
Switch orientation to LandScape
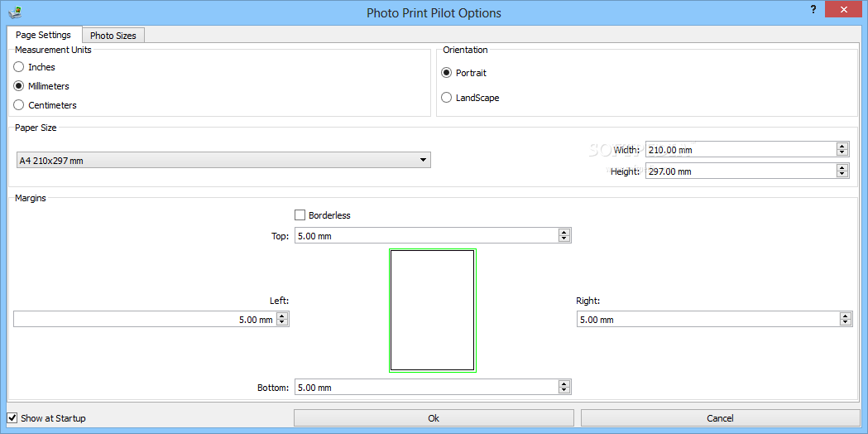446,98
